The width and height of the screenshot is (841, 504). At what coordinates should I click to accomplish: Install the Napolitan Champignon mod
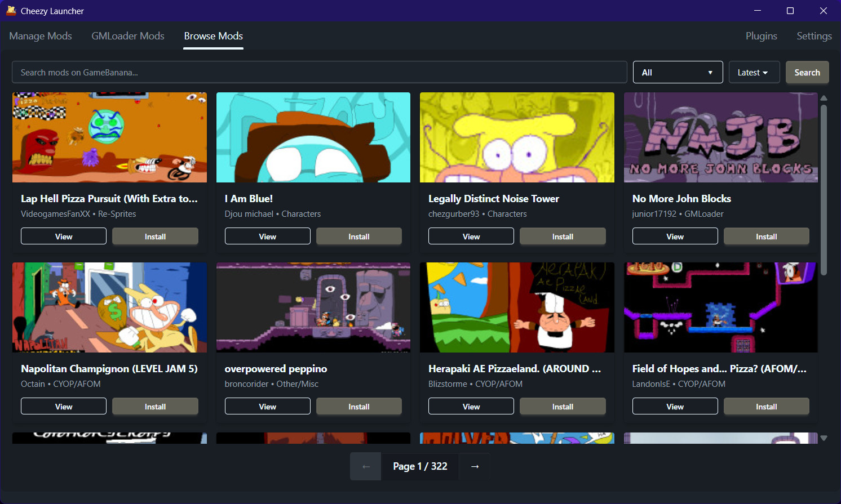pyautogui.click(x=155, y=407)
